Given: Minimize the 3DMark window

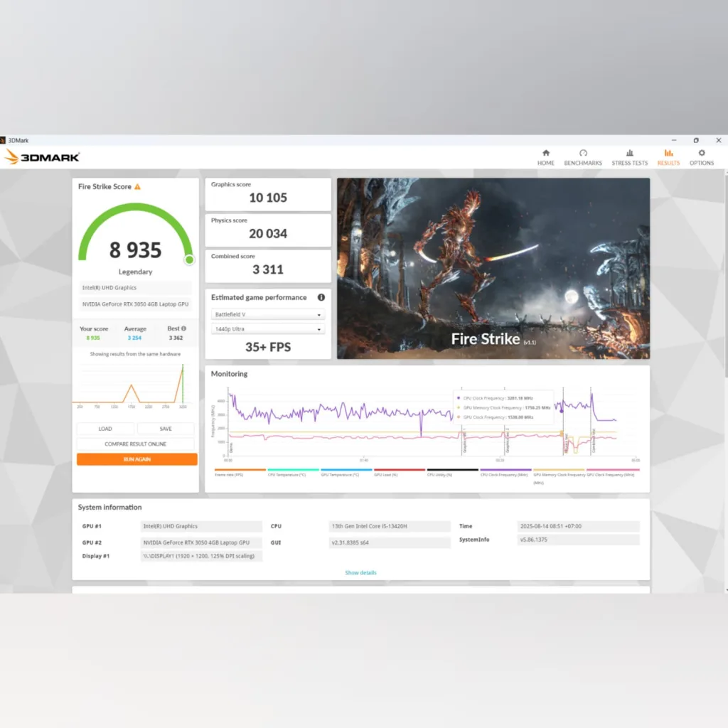Looking at the screenshot, I should pos(674,140).
